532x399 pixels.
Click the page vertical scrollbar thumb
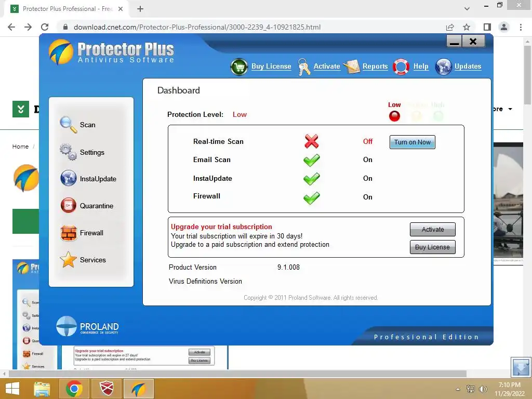527,75
